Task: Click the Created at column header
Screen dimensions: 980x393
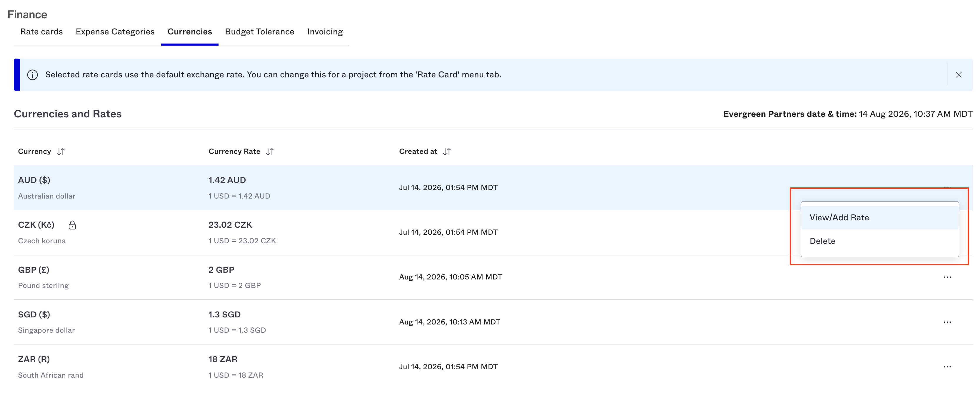Action: point(418,151)
